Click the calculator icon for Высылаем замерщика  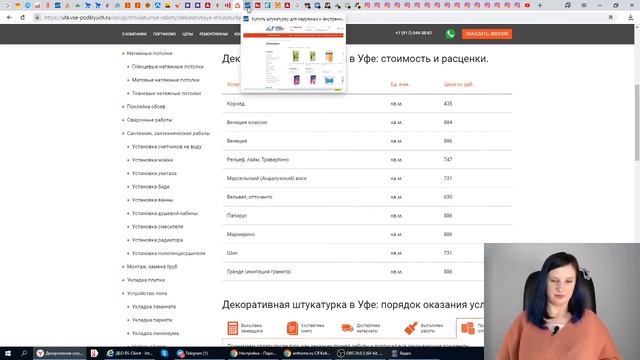click(x=233, y=328)
